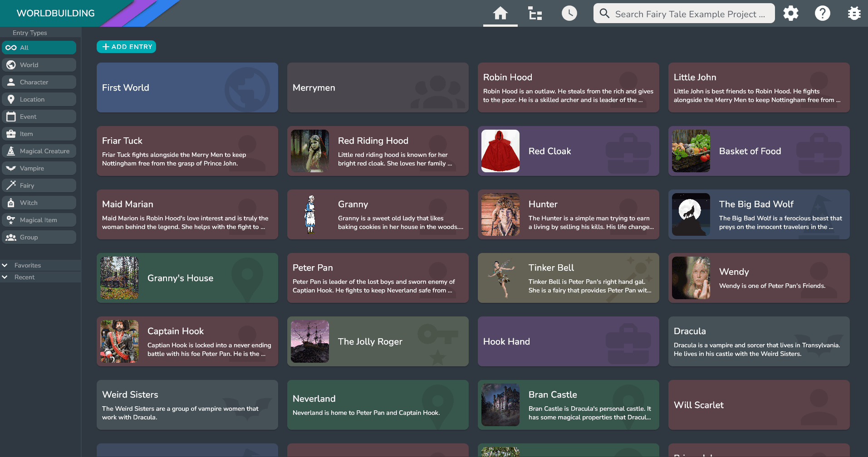Viewport: 868px width, 457px height.
Task: Open the First World entry card
Action: click(187, 88)
